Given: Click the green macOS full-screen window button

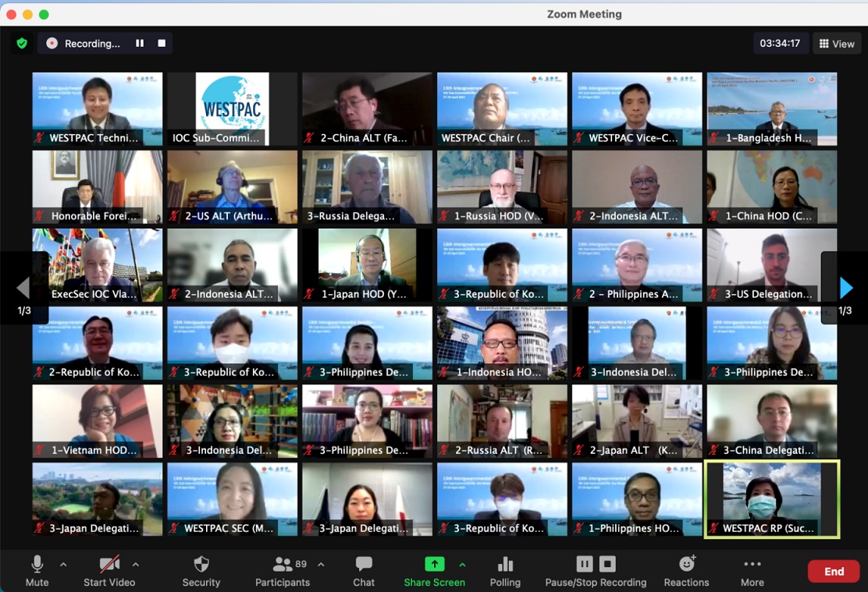Looking at the screenshot, I should coord(44,14).
